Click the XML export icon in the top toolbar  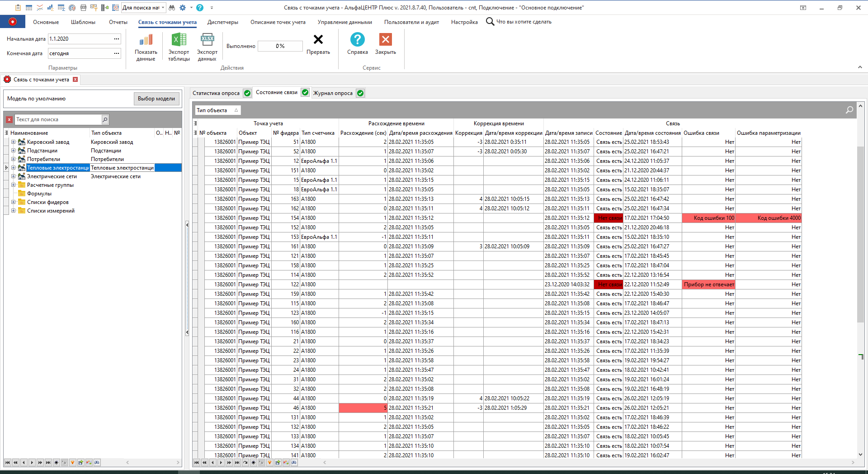pos(83,8)
